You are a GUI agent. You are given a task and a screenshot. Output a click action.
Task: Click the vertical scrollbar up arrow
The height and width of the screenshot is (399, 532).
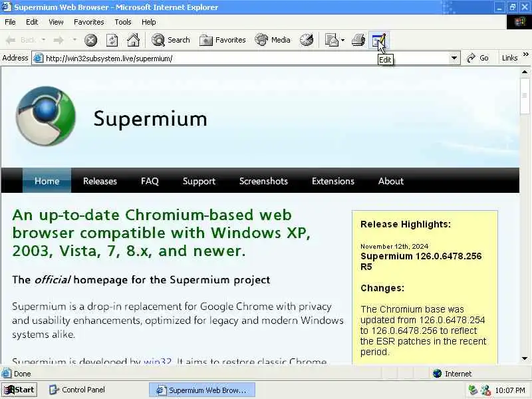point(525,72)
